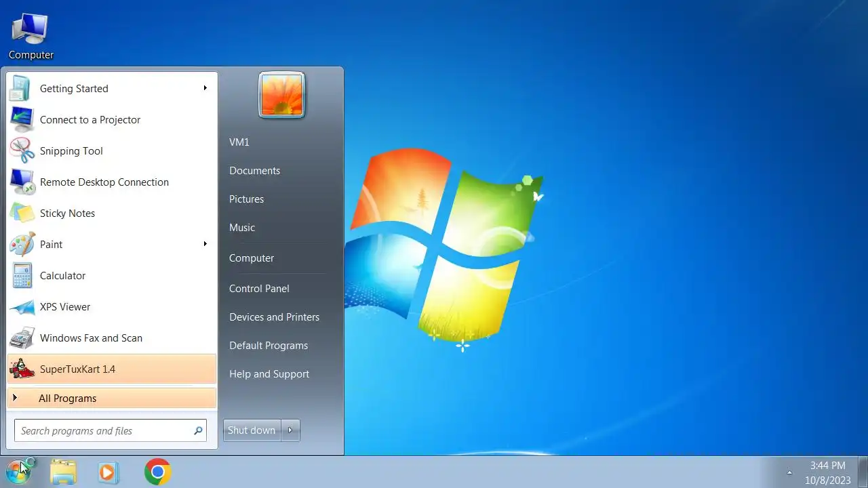Open the Calculator icon
This screenshot has width=868, height=488.
tap(22, 275)
